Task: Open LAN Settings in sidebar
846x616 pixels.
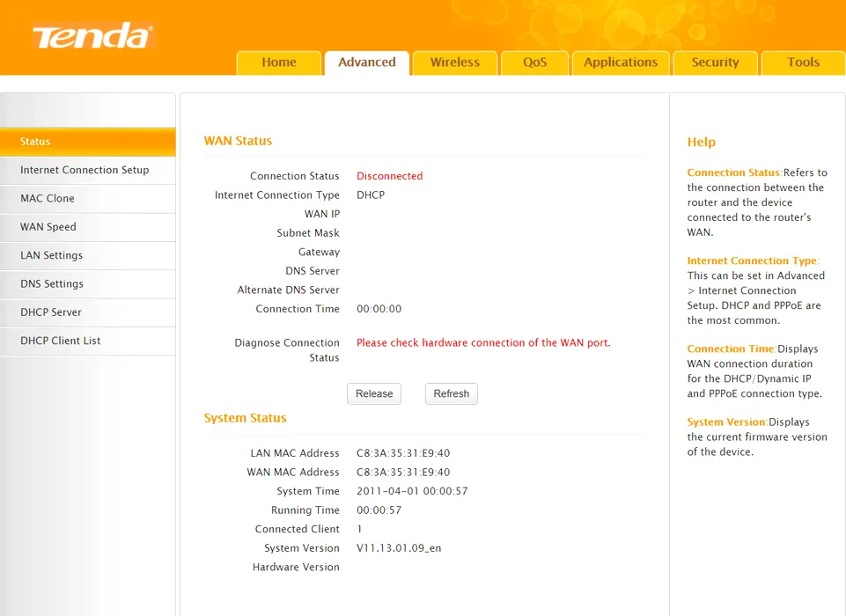Action: [x=88, y=256]
